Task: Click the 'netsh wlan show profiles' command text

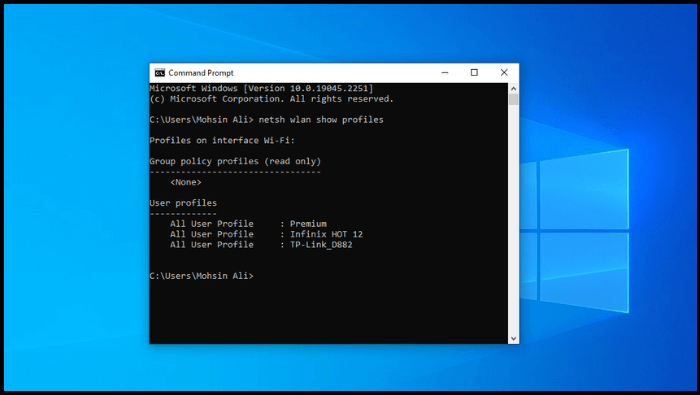Action: click(321, 120)
